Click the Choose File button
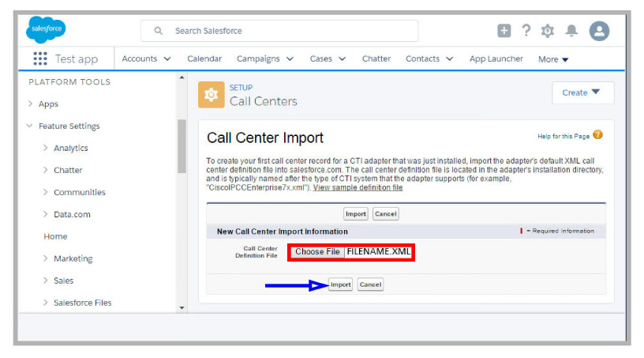Image resolution: width=644 pixels, height=358 pixels. [317, 251]
